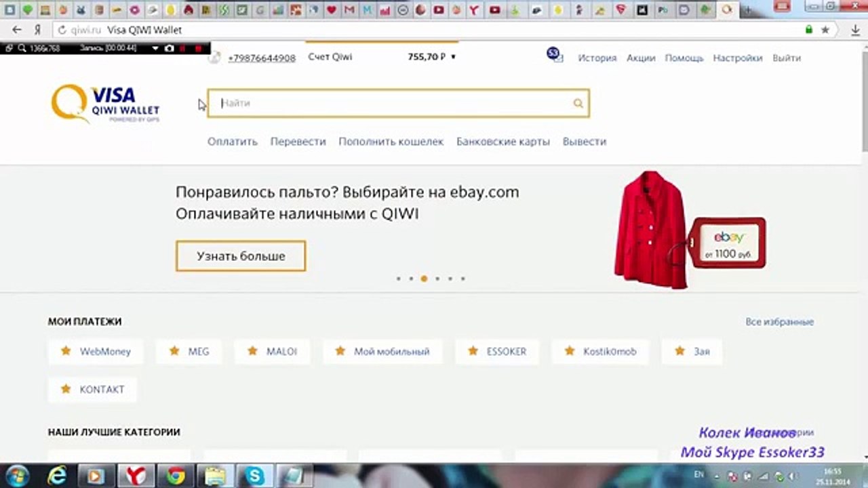Click the active Visa QIWI Wallet tab
The height and width of the screenshot is (488, 868).
click(x=727, y=9)
